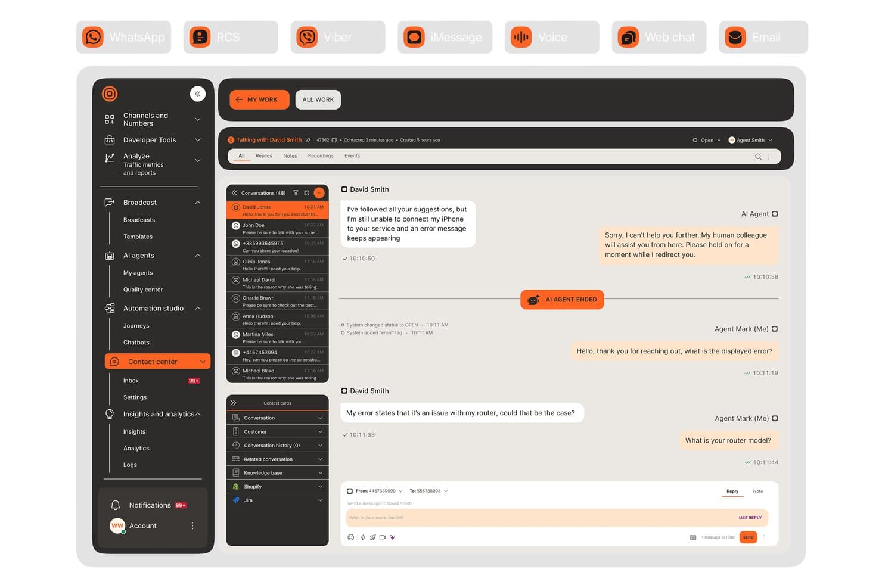Viewport: 882px width, 588px height.
Task: Click the ALL WORK button
Action: click(x=318, y=99)
